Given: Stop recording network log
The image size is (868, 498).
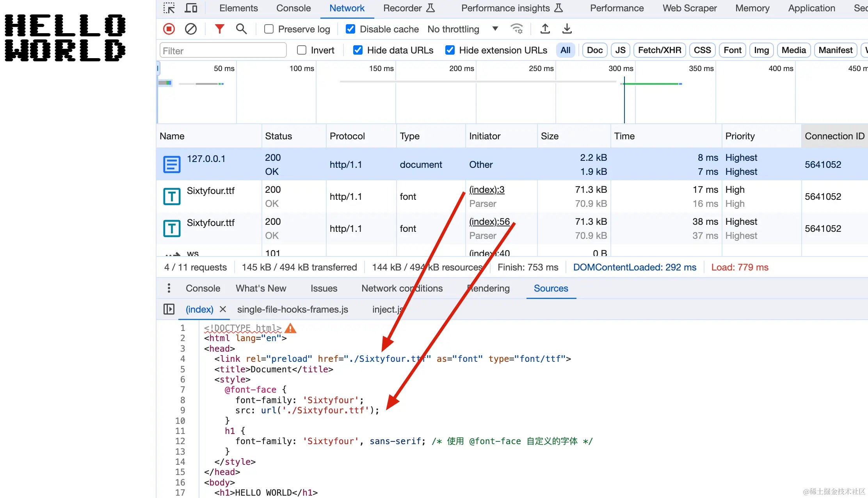Looking at the screenshot, I should (x=169, y=29).
